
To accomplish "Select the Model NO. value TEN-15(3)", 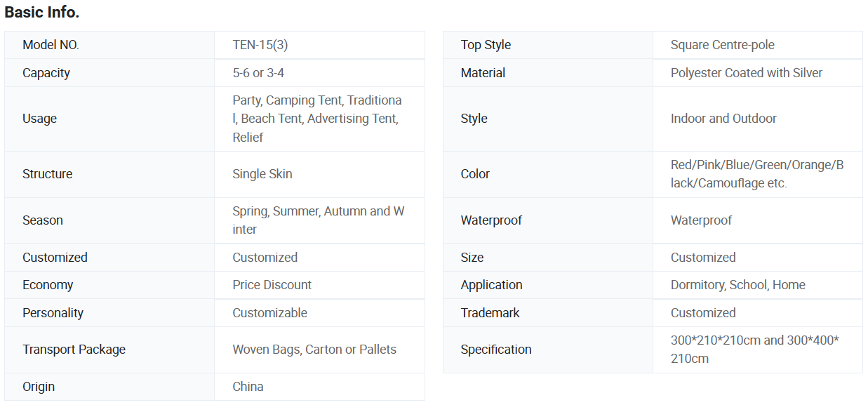I will pyautogui.click(x=260, y=45).
